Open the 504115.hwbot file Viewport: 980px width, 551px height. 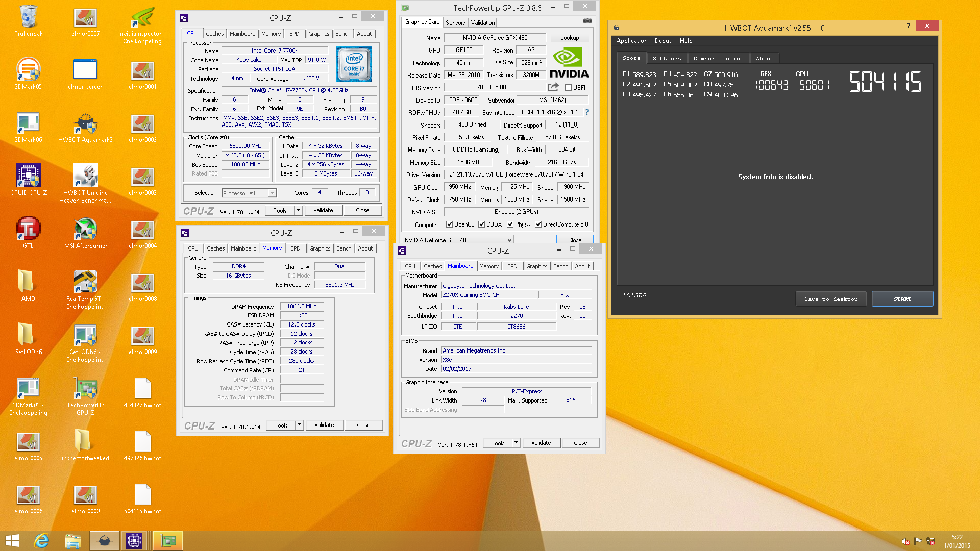pos(142,498)
